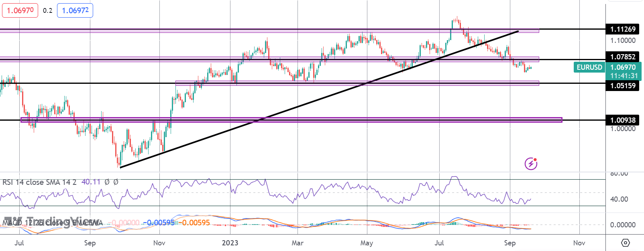This screenshot has width=644, height=251.
Task: Click the RSI value 40.11
Action: coord(91,182)
